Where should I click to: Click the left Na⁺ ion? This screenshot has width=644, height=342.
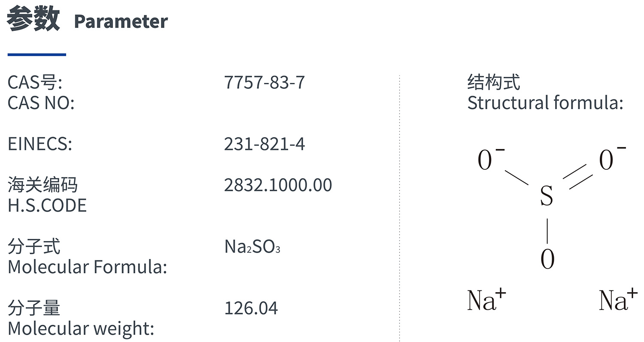[x=486, y=299]
